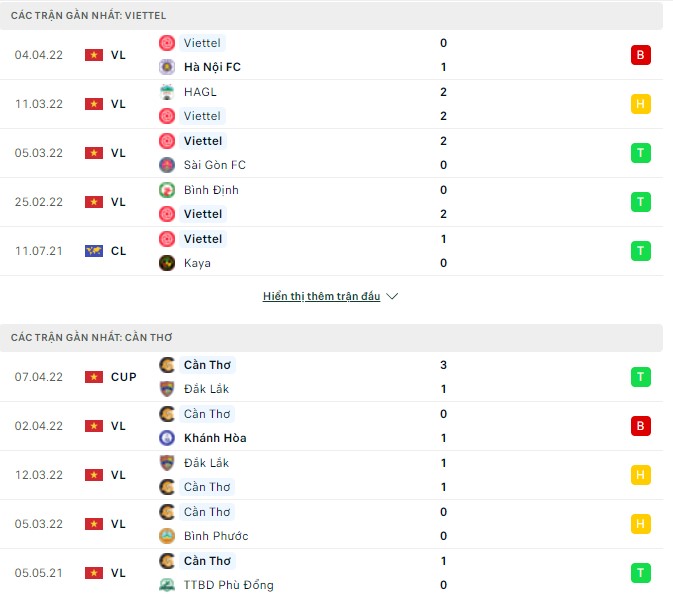Click yellow H badge on HAGL match
The height and width of the screenshot is (597, 673).
coord(640,104)
